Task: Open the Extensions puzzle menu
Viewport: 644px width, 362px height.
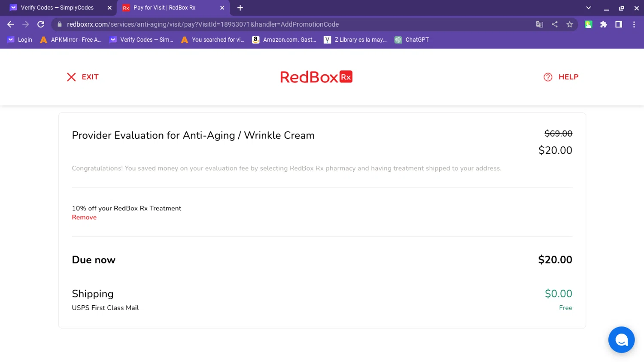Action: click(604, 24)
